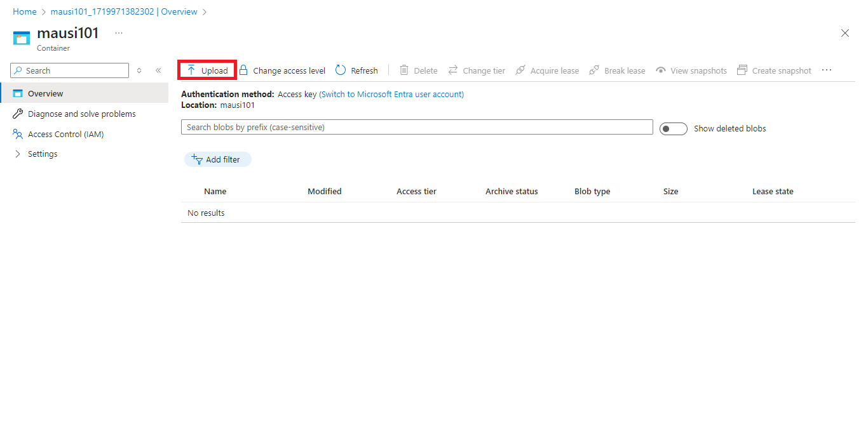Image resolution: width=868 pixels, height=424 pixels.
Task: Collapse the sidebar using double chevron
Action: coord(158,70)
